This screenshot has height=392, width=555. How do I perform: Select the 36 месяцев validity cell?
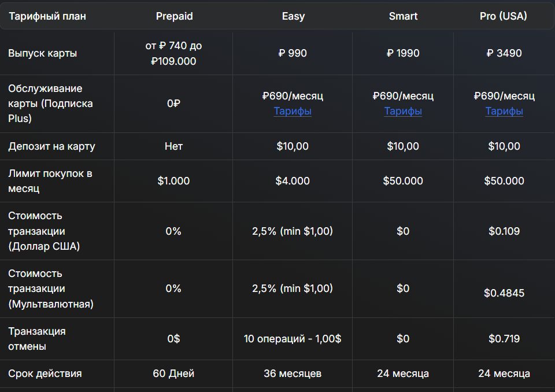click(293, 373)
